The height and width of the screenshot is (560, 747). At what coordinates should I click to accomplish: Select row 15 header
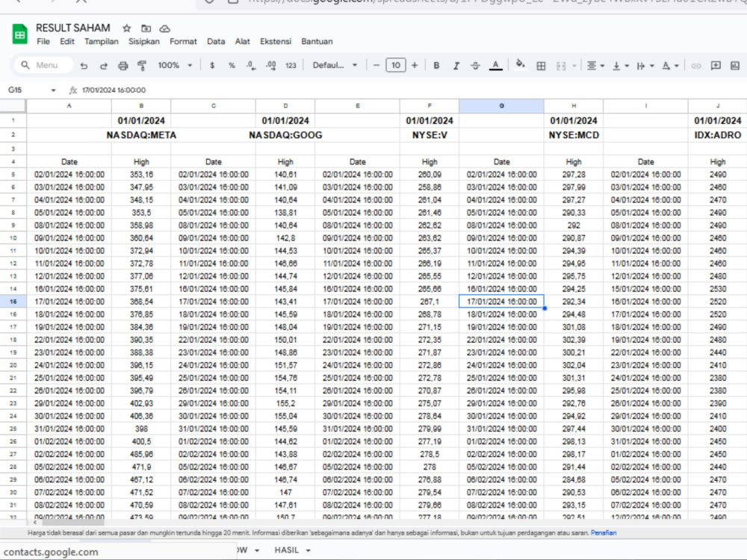(13, 302)
